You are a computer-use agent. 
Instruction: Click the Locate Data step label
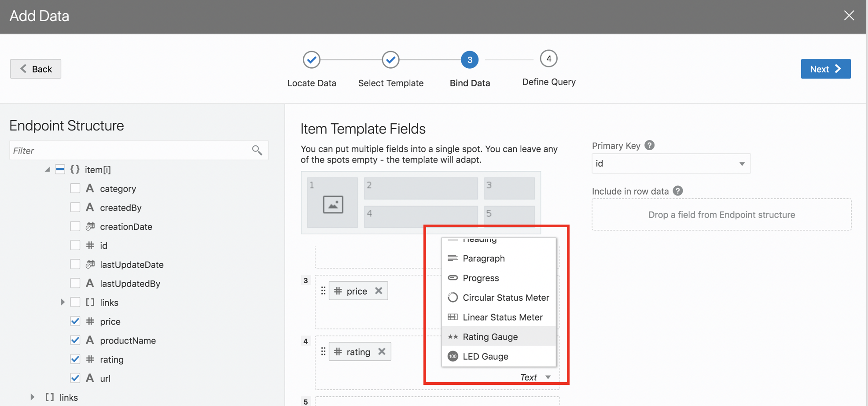pos(312,83)
